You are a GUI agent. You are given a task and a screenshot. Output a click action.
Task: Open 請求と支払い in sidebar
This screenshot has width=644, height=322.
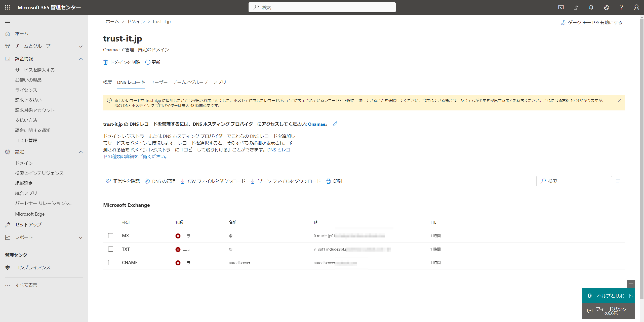click(28, 100)
